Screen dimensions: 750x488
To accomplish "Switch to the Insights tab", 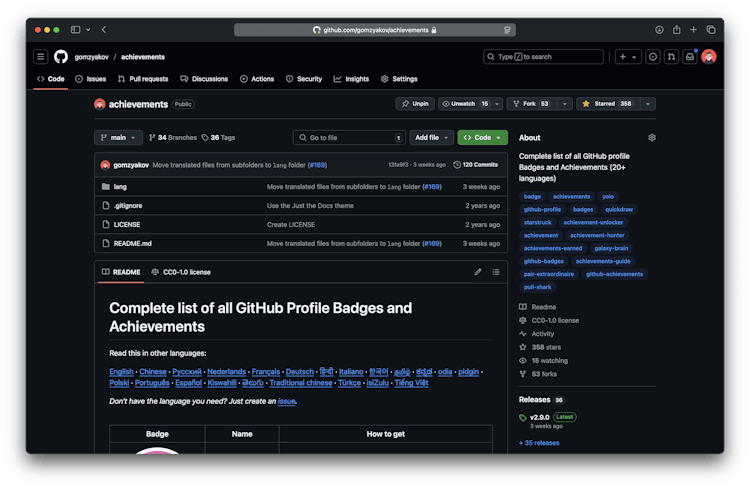I will coord(352,79).
